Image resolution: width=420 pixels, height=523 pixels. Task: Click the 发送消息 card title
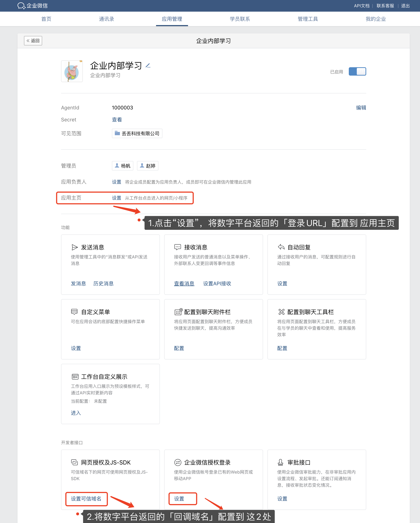pyautogui.click(x=93, y=247)
